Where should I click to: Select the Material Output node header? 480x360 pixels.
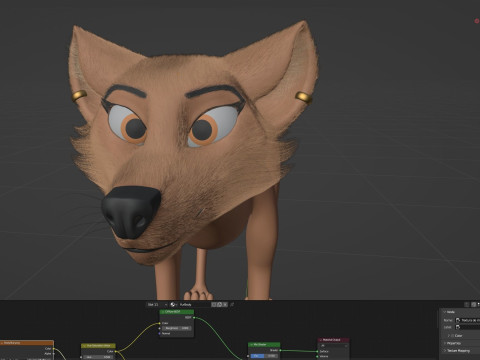tap(333, 340)
